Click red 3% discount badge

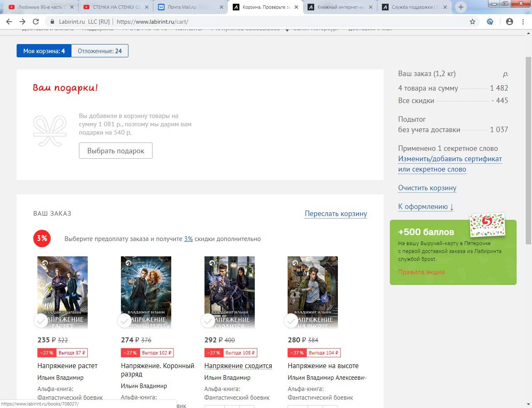click(42, 238)
